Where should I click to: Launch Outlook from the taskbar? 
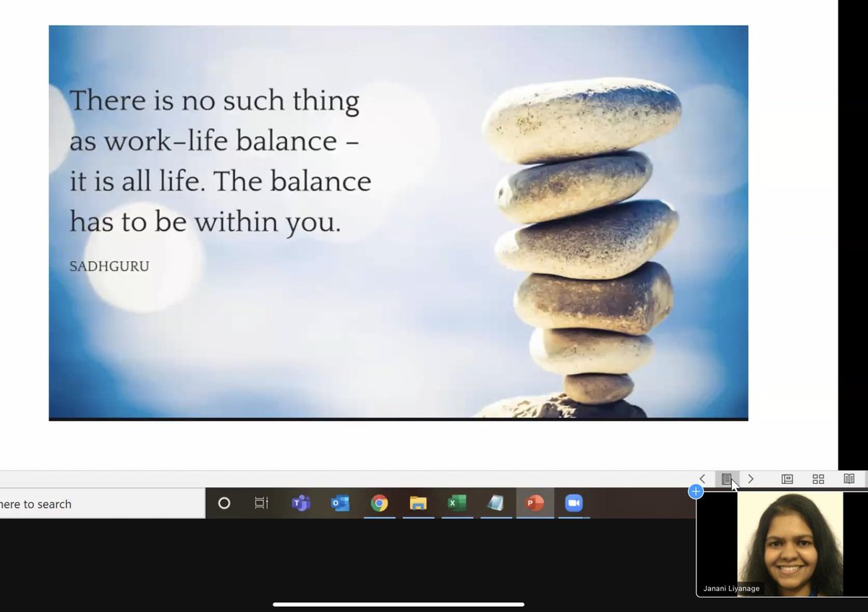click(340, 503)
